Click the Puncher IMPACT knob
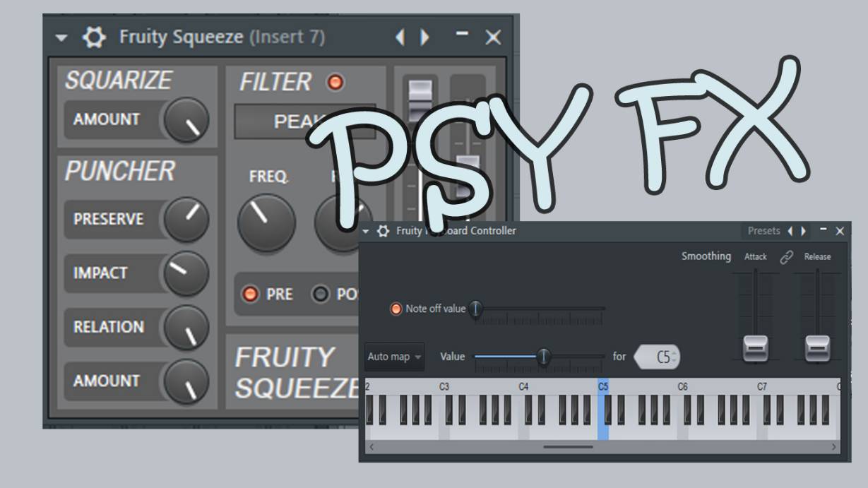This screenshot has width=868, height=488. point(186,273)
